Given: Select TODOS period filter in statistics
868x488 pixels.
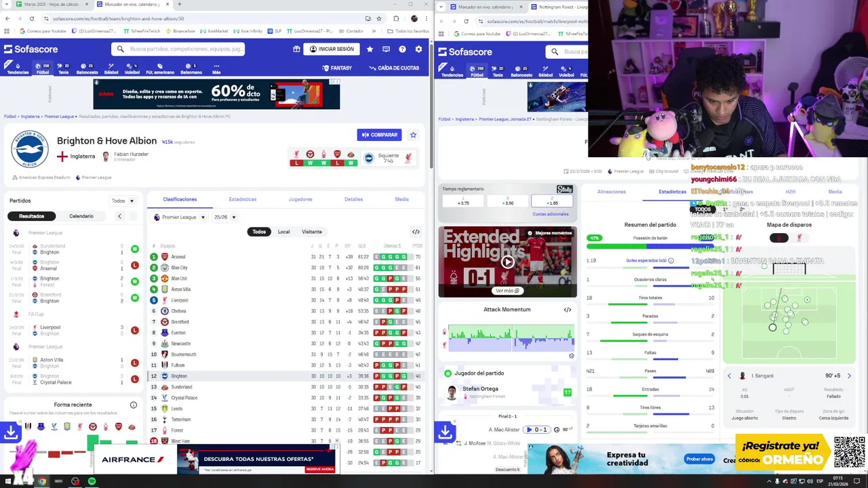Looking at the screenshot, I should pos(703,209).
